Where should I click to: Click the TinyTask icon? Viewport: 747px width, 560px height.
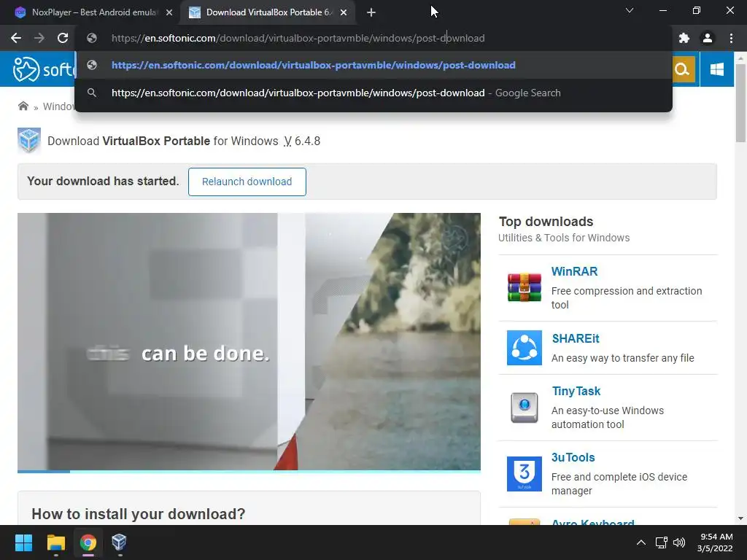pos(524,407)
